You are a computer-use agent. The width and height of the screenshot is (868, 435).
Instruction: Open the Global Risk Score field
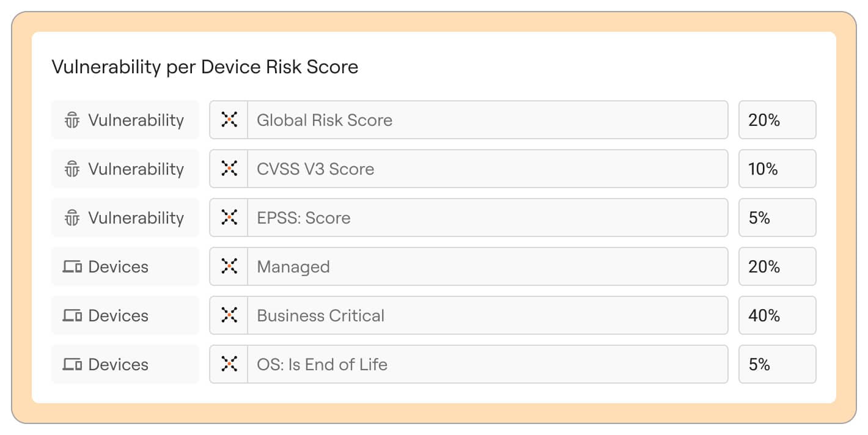[x=487, y=120]
